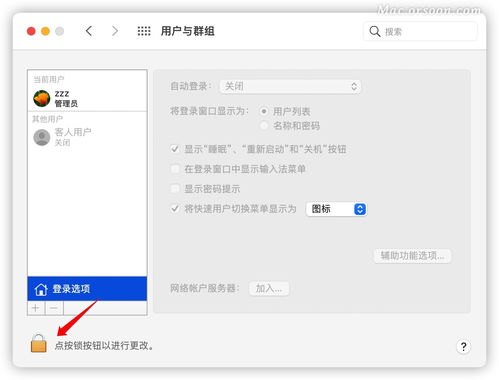Go back with the left chevron
The image size is (499, 380).
pos(89,31)
